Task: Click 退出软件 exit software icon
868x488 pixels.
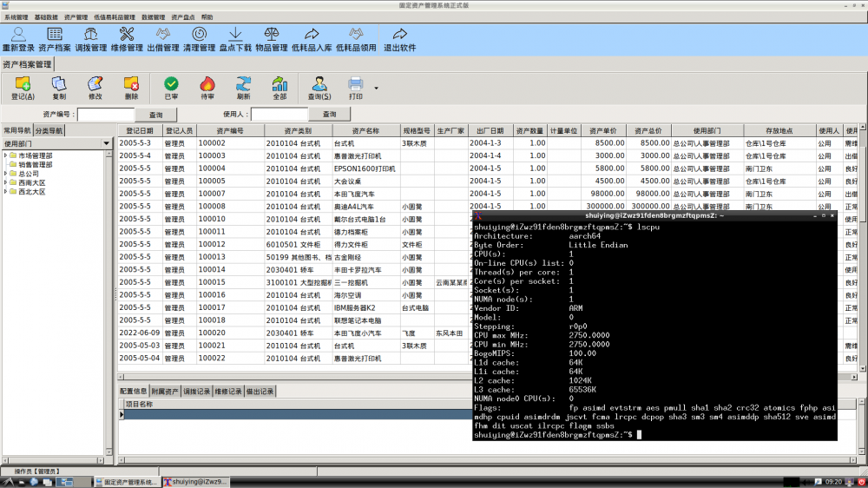Action: point(399,39)
